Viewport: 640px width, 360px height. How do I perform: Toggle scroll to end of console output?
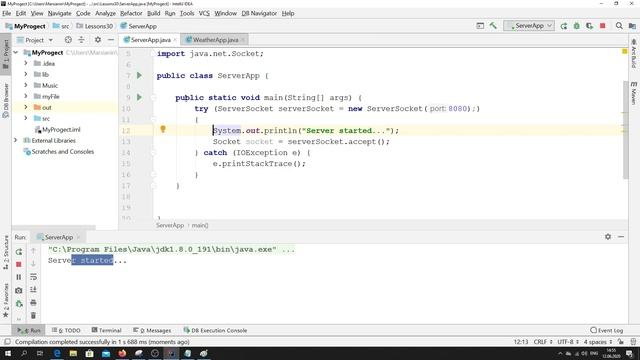(x=33, y=290)
